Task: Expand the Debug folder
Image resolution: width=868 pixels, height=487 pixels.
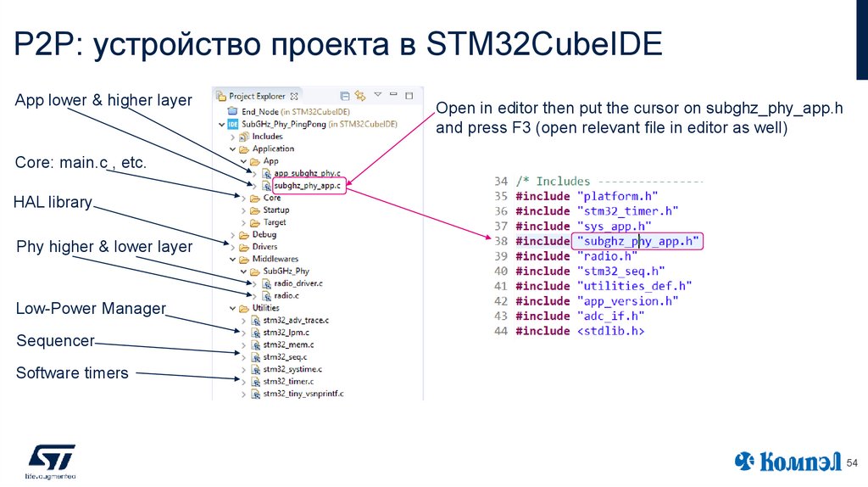Action: tap(232, 235)
